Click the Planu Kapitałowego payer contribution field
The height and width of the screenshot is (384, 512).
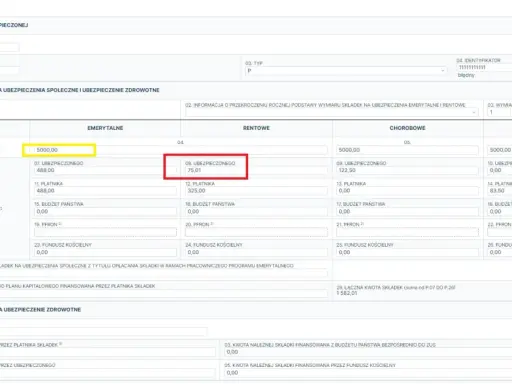coord(164,293)
